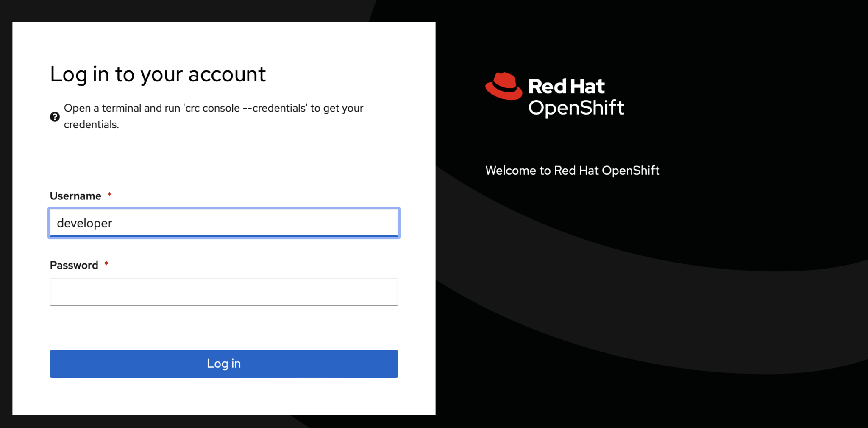Click the word "Welcome" in the greeting
The height and width of the screenshot is (428, 868).
[510, 171]
